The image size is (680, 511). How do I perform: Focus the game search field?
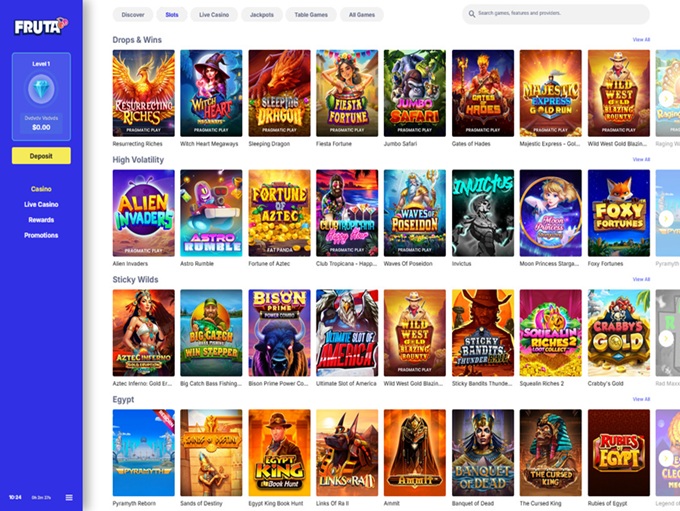[556, 14]
